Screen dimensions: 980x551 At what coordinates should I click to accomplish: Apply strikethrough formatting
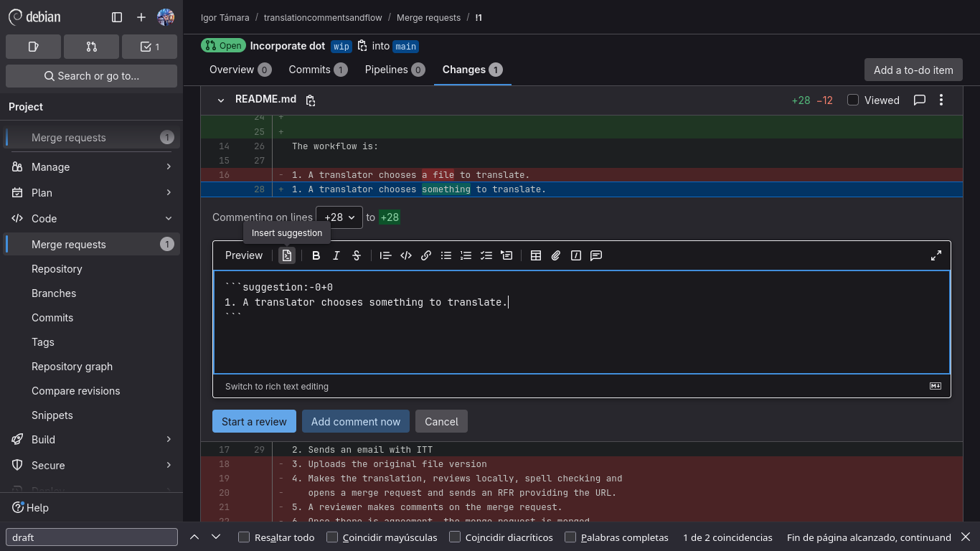[357, 255]
